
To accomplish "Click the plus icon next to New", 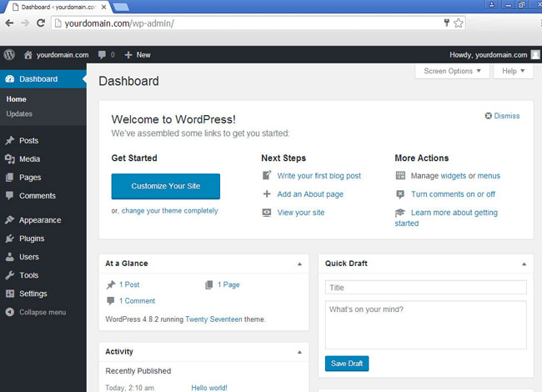I will [128, 55].
